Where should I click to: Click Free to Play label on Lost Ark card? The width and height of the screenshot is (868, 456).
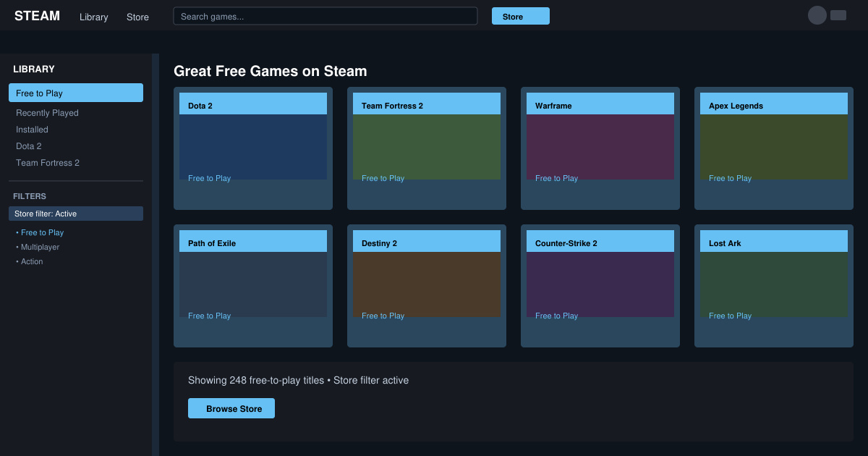[x=730, y=316]
